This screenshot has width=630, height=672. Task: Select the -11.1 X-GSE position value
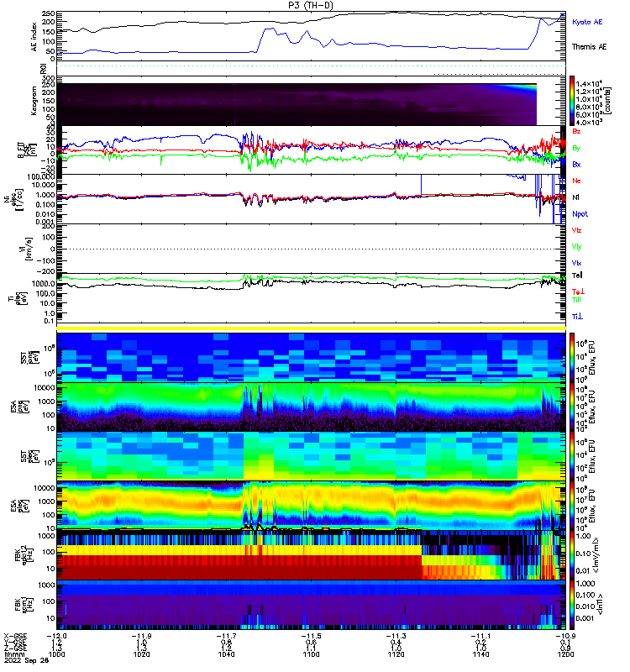(x=480, y=636)
